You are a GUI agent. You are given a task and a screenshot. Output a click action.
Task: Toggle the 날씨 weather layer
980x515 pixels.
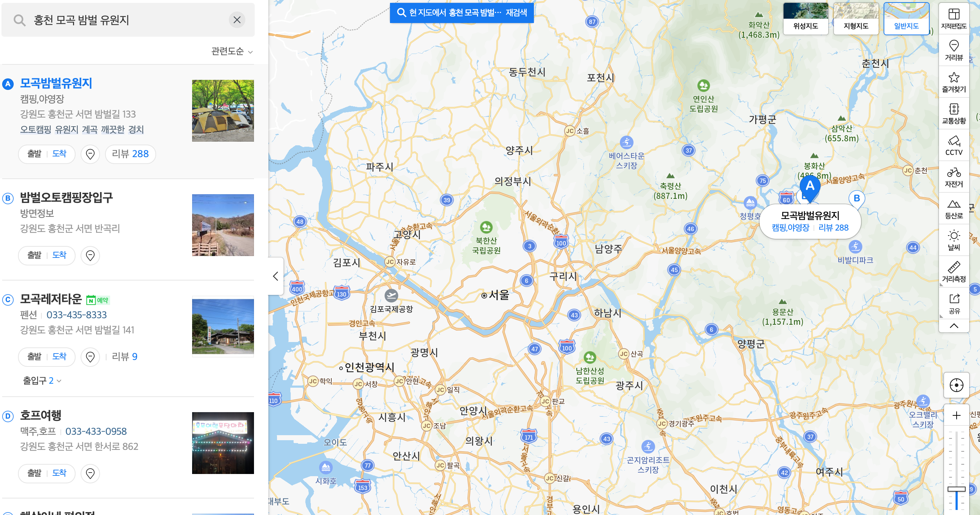point(954,240)
